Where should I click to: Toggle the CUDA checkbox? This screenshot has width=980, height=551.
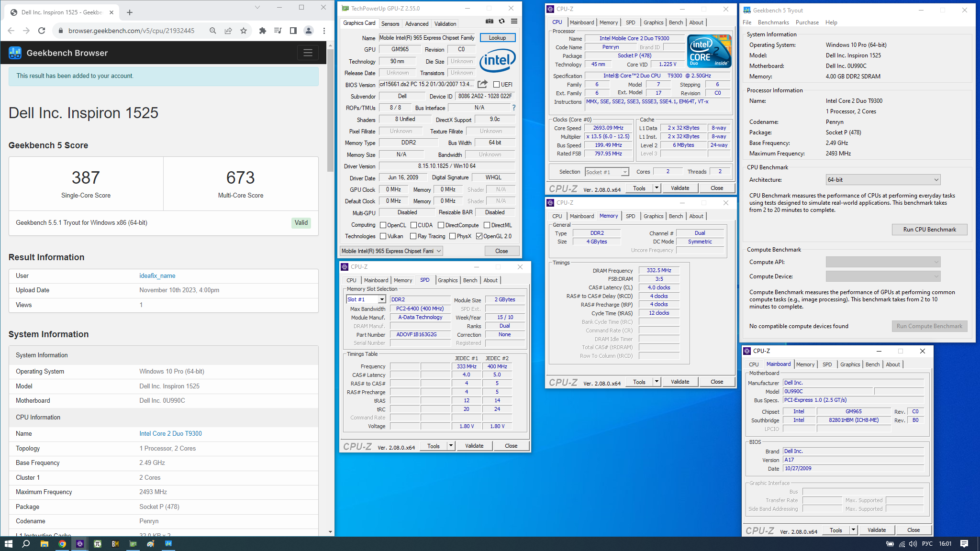click(413, 225)
